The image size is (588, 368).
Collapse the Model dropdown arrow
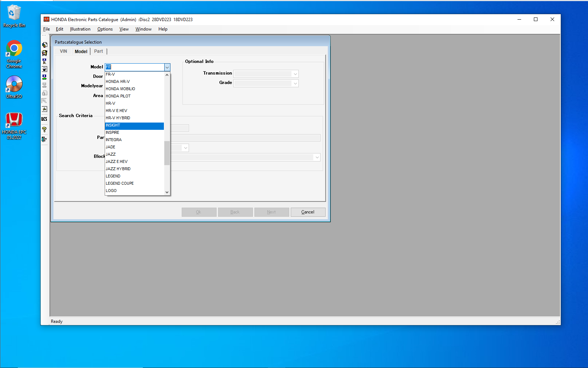coord(167,67)
